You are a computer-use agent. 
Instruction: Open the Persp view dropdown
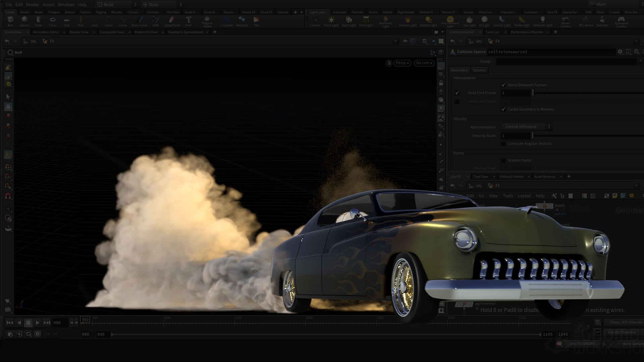(x=402, y=63)
